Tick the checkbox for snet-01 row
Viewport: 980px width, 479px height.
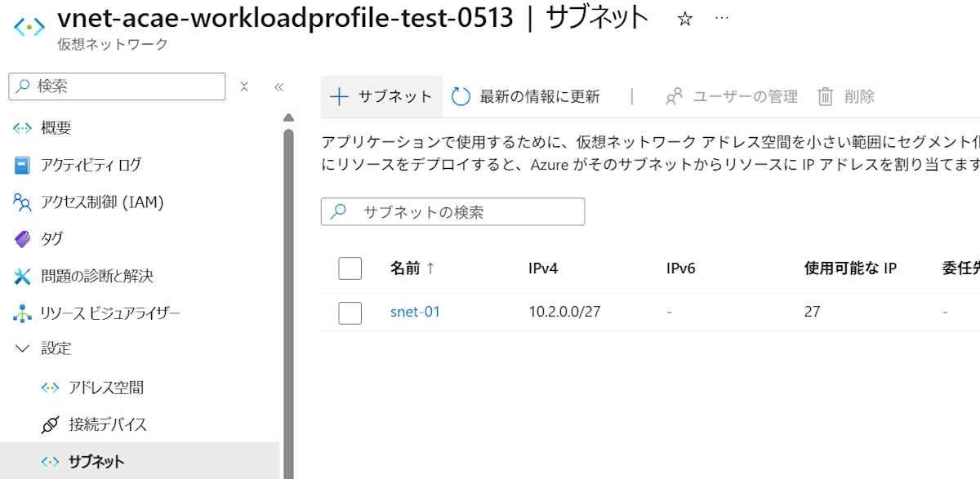click(350, 312)
